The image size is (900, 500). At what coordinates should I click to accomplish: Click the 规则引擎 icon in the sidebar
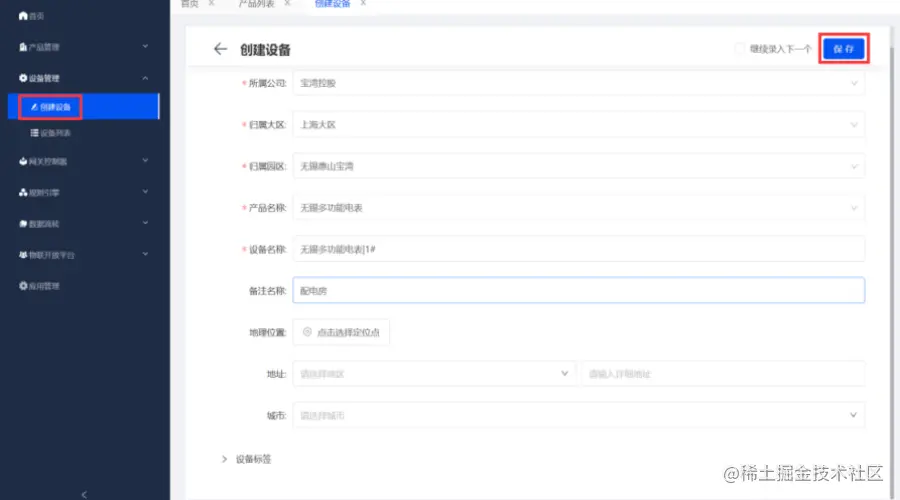pos(23,192)
